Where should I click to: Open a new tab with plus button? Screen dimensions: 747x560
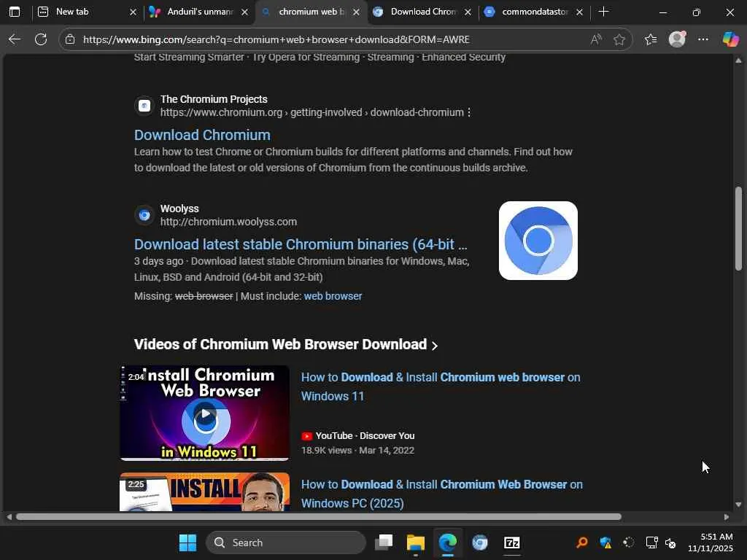coord(603,12)
